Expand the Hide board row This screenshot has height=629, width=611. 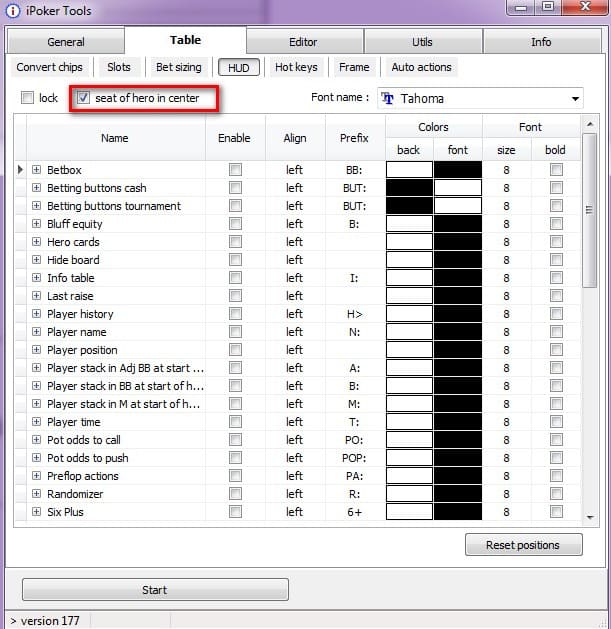[37, 260]
